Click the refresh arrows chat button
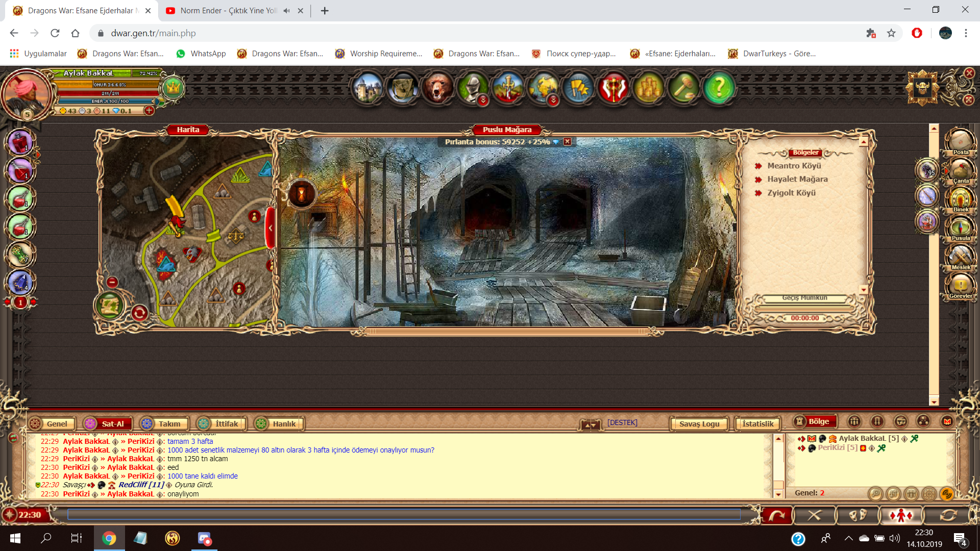The width and height of the screenshot is (980, 551). pos(948,515)
